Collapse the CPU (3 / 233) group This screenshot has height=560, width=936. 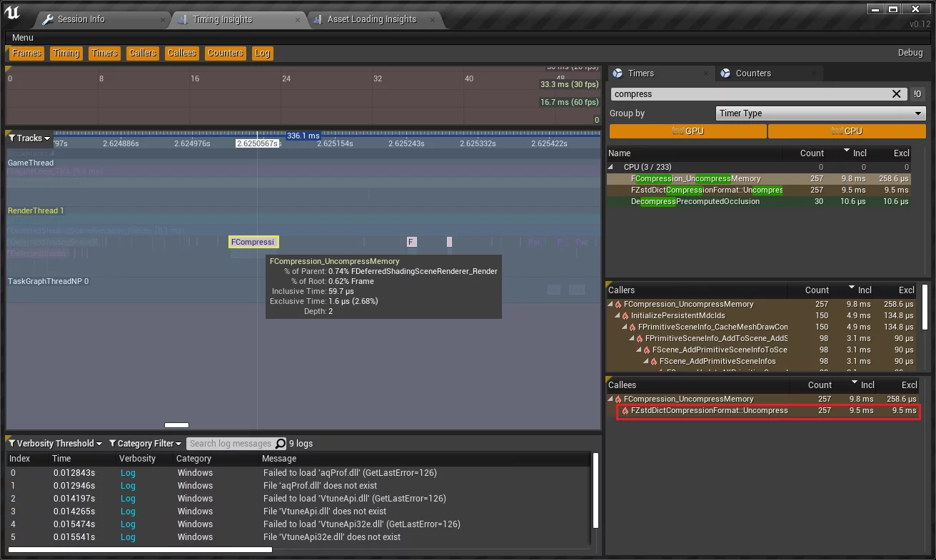pos(611,167)
